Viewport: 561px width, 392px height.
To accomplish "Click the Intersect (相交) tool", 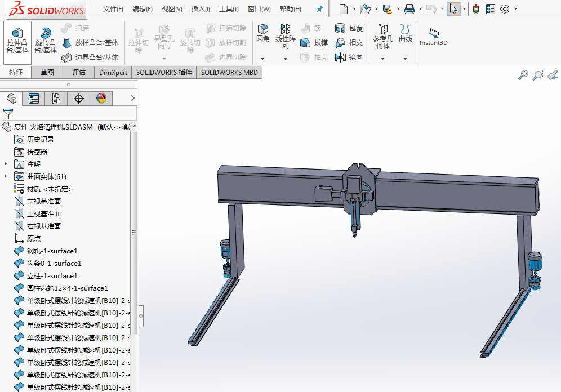I will (x=349, y=43).
